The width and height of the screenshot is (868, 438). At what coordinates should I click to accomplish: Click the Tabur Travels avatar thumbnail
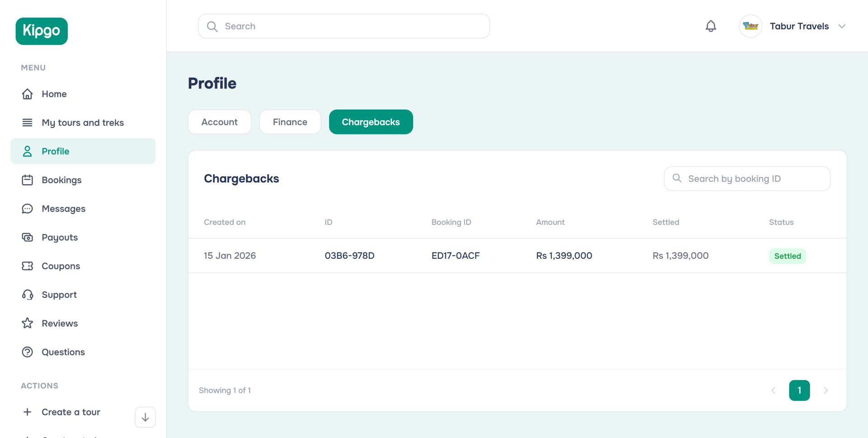coord(750,26)
